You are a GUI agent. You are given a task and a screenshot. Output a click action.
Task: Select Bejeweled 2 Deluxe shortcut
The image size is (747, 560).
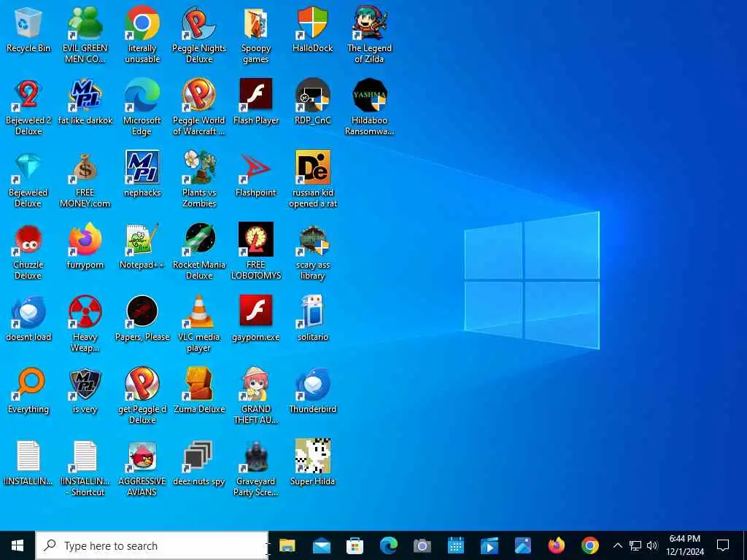tap(28, 95)
